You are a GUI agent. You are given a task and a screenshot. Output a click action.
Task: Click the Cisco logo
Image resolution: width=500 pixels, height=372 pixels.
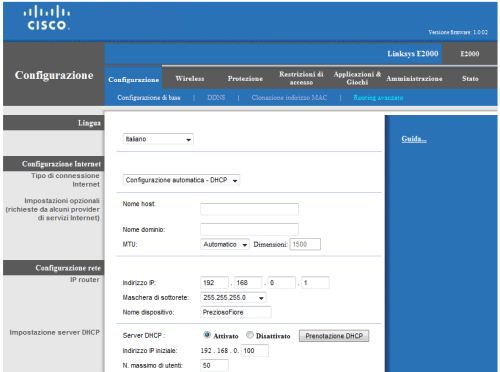[47, 18]
